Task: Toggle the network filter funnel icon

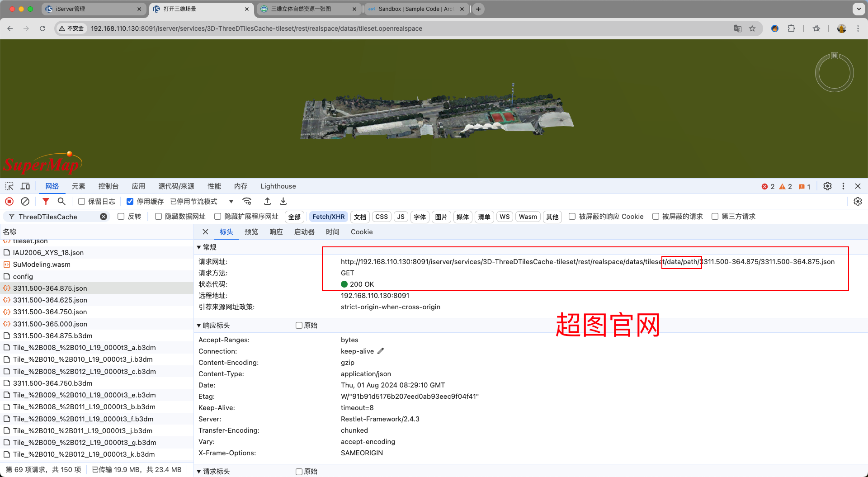Action: [46, 202]
